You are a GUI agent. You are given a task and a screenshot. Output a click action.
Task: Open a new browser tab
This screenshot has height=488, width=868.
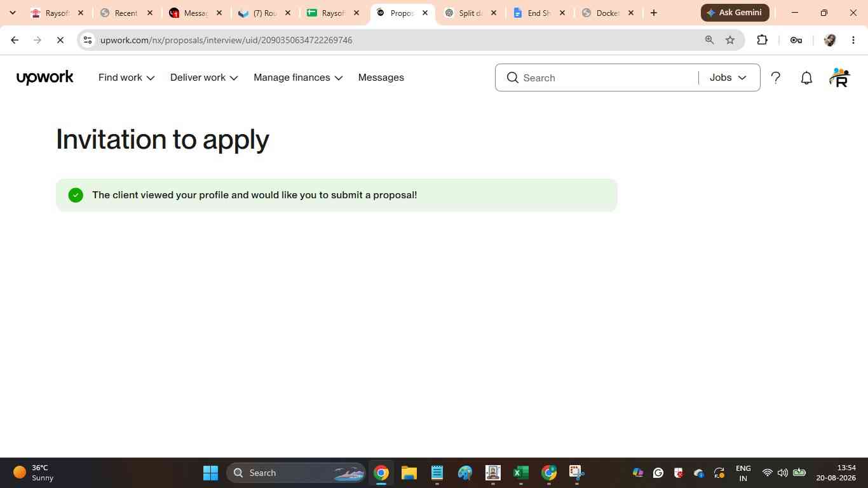[654, 13]
